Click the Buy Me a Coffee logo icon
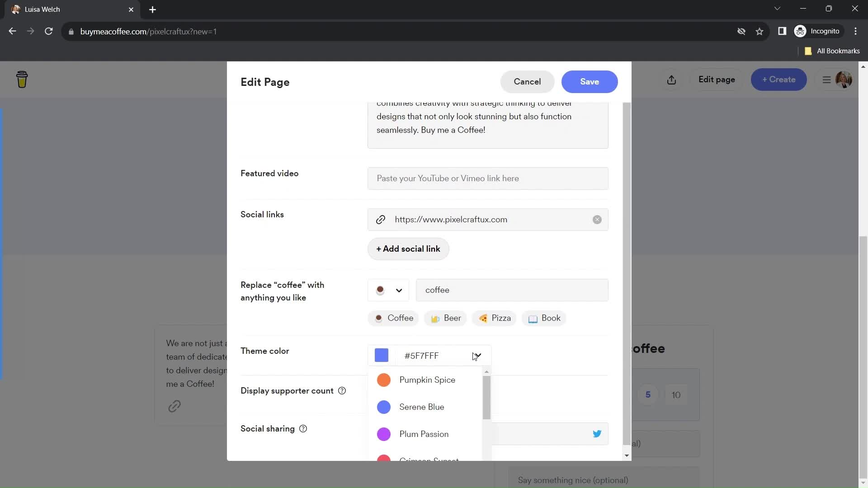Image resolution: width=868 pixels, height=488 pixels. tap(21, 79)
